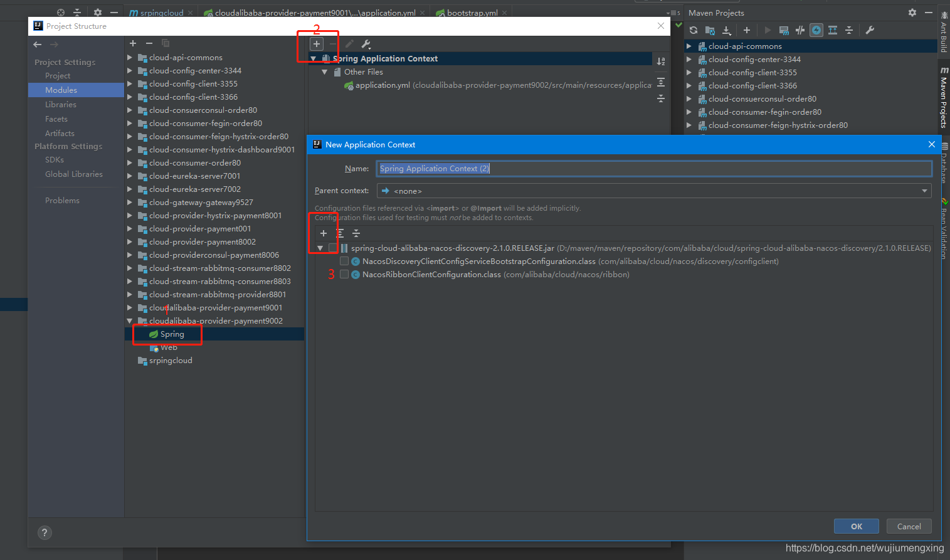Collapse the Other Files tree node
950x560 pixels.
pos(325,71)
